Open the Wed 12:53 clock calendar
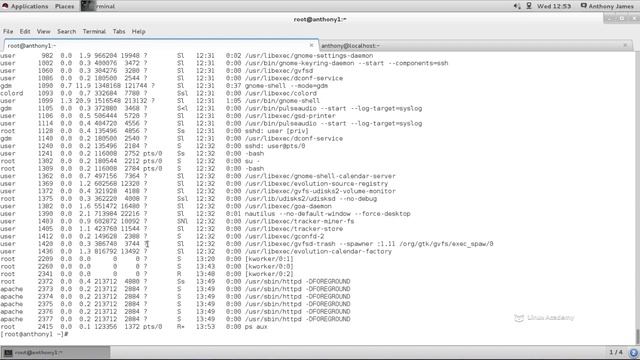The height and width of the screenshot is (360, 640). (x=554, y=6)
